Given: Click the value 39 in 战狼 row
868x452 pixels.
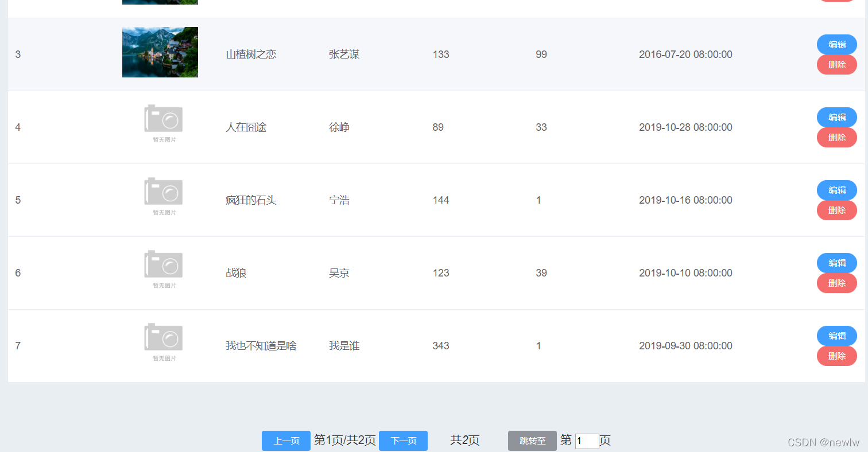Looking at the screenshot, I should point(541,273).
